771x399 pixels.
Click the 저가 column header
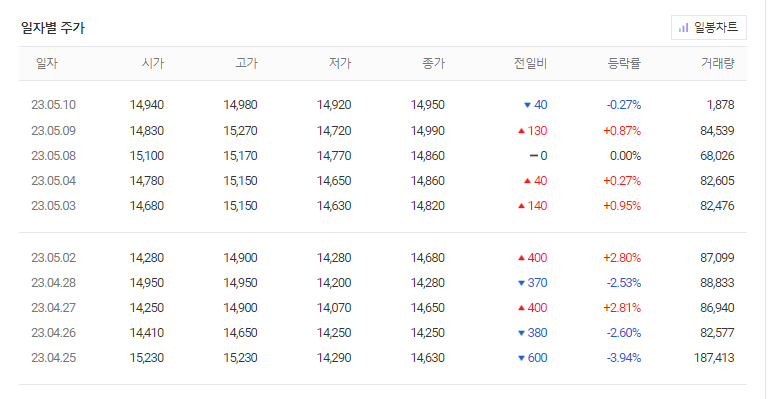pos(340,63)
